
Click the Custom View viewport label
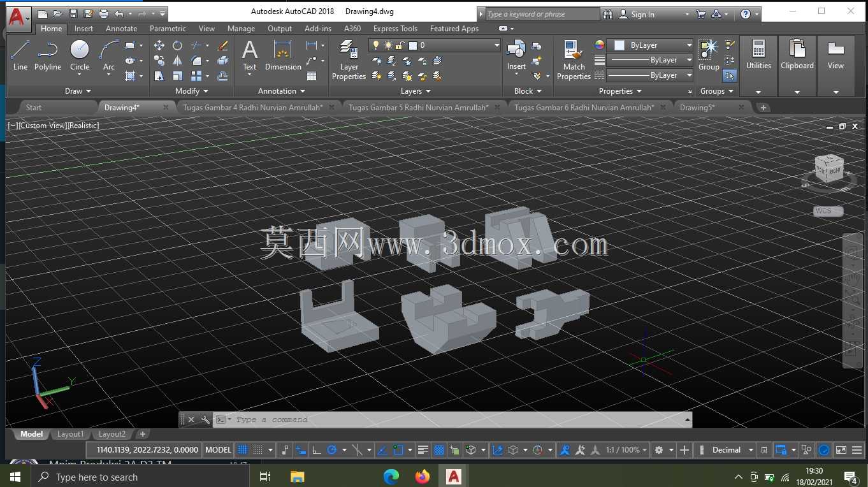[42, 126]
